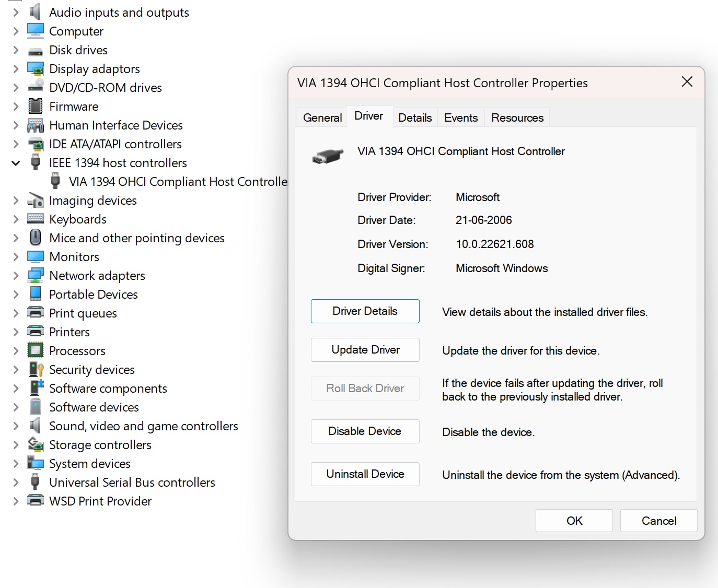
Task: Click the Audio inputs and outputs speaker icon
Action: click(x=35, y=12)
